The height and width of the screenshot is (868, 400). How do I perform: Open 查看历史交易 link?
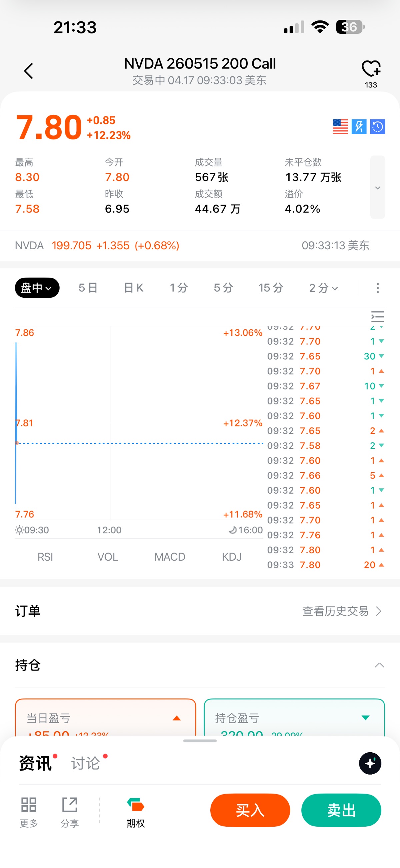341,611
